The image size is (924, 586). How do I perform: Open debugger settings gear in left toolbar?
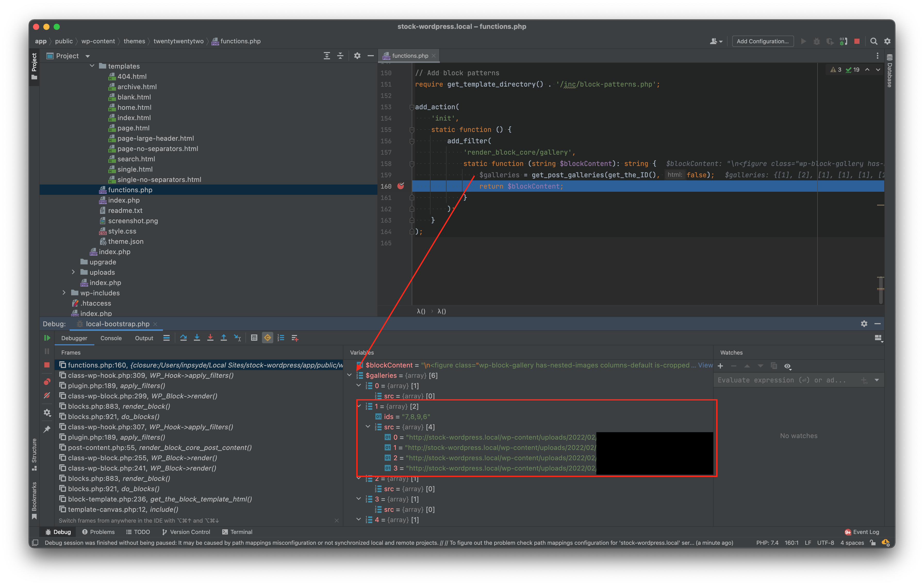(x=47, y=413)
